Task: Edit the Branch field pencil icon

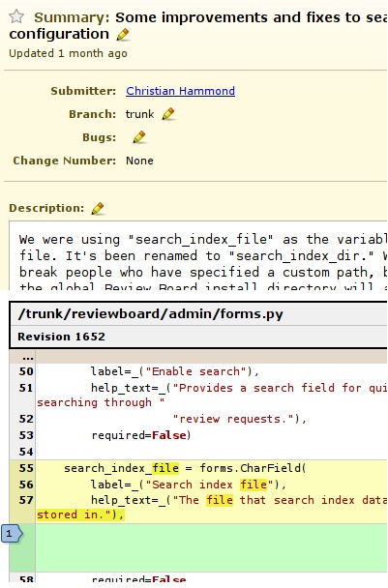Action: (x=168, y=114)
